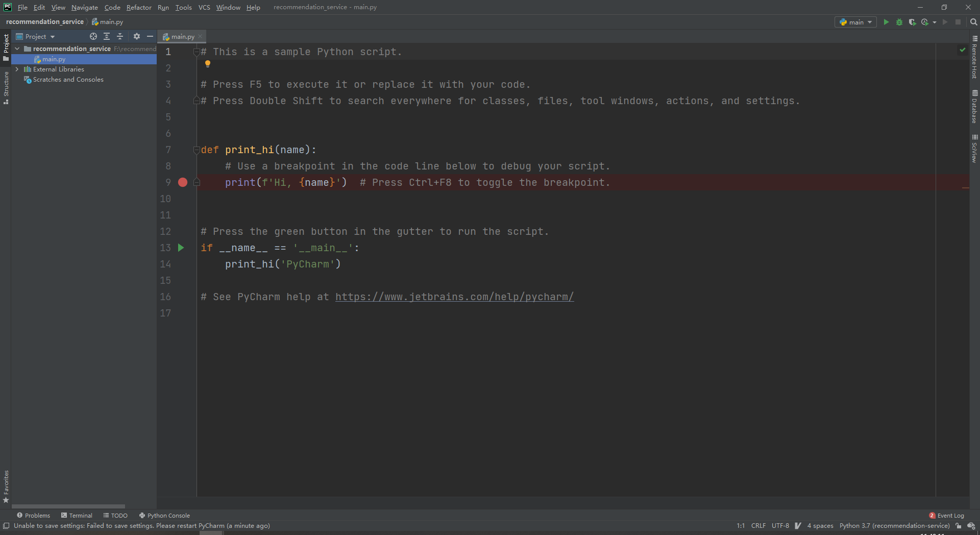This screenshot has height=535, width=980.
Task: Click the locate file crosshair icon in Project panel
Action: 93,36
